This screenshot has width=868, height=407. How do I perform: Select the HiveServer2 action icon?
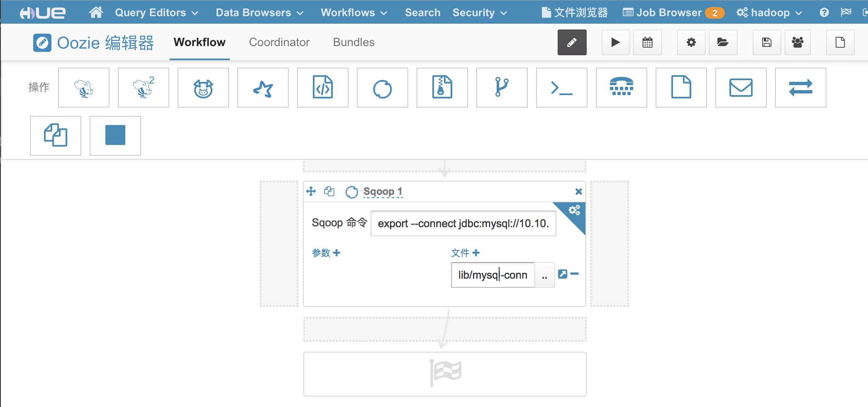pos(144,88)
